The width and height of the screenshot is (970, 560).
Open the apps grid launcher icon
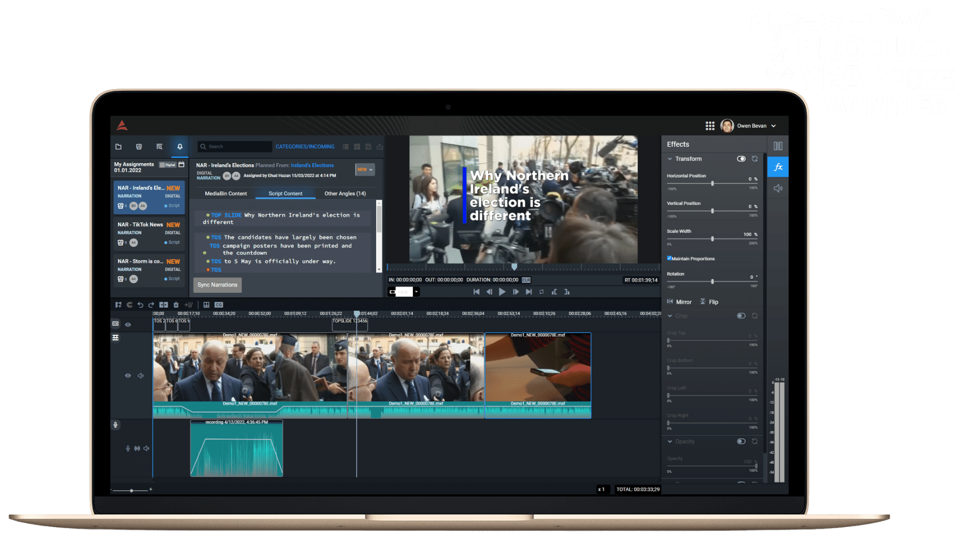coord(710,126)
